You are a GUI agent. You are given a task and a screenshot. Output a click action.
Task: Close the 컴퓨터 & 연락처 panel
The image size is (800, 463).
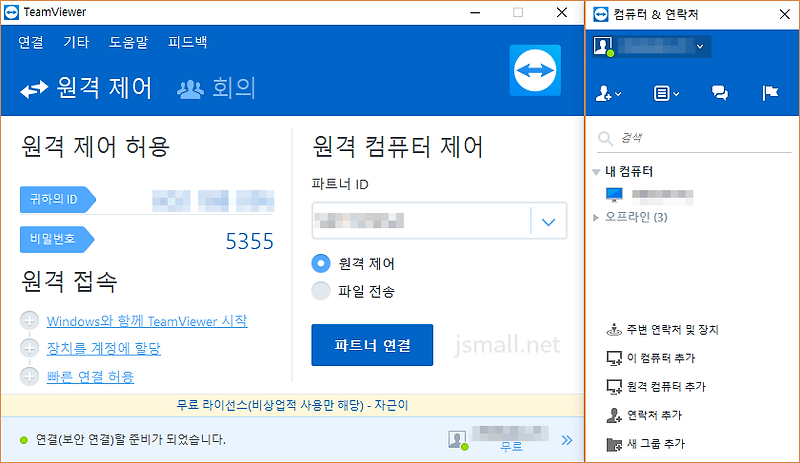pos(785,14)
